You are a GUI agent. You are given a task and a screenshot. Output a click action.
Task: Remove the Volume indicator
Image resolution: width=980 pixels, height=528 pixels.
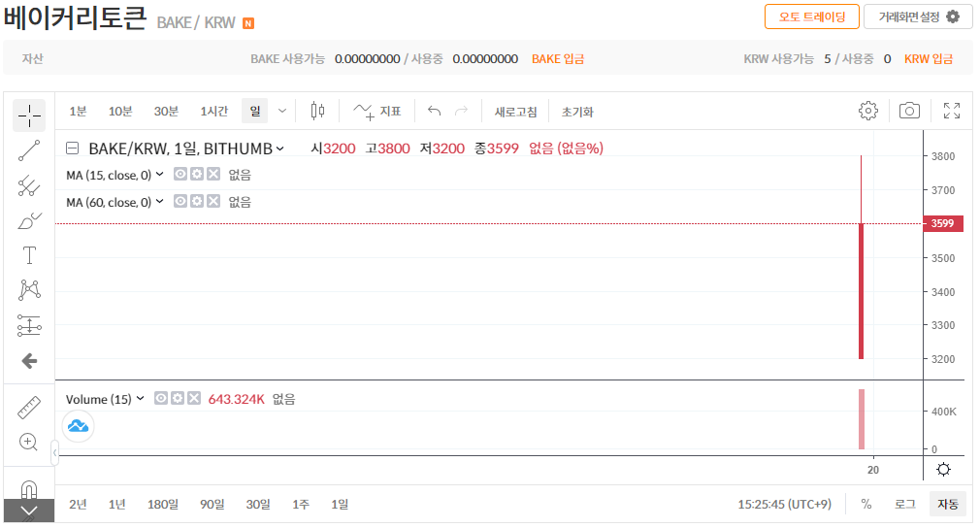pyautogui.click(x=194, y=399)
